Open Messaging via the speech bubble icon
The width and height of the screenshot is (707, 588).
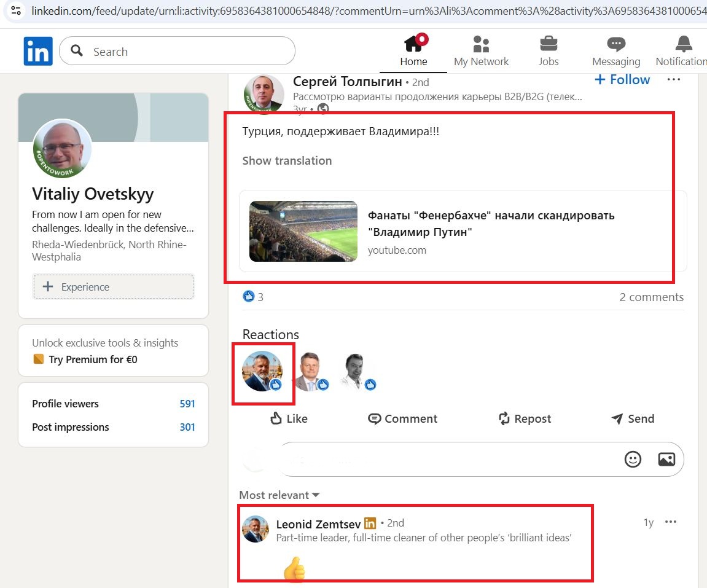coord(615,44)
